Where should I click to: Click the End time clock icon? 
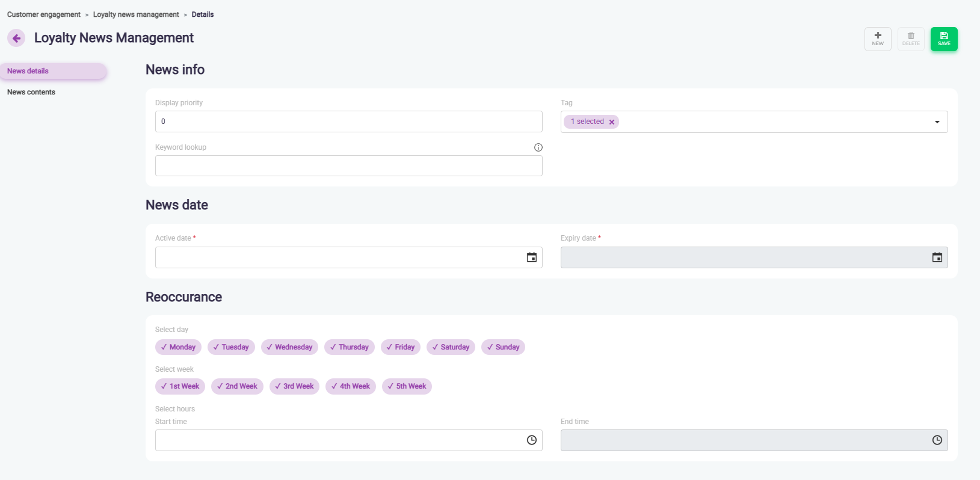click(937, 440)
